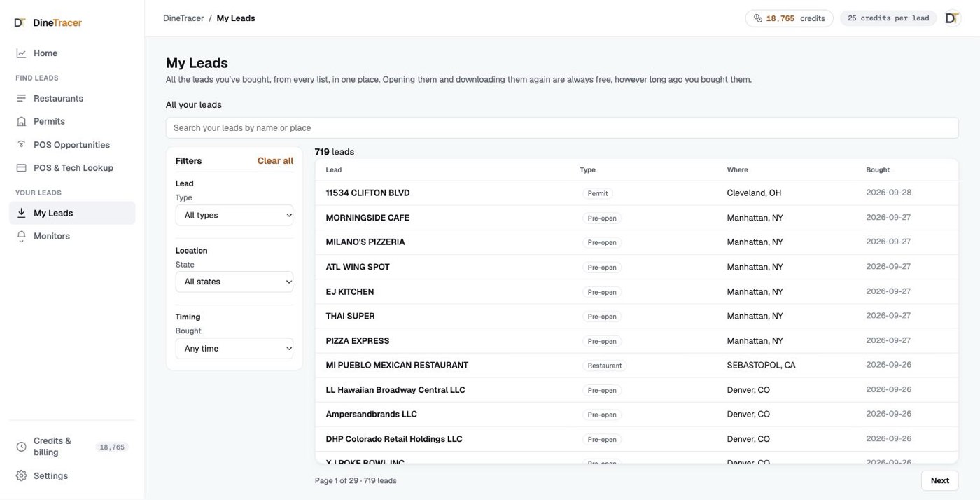980x500 pixels.
Task: Click the Restaurant type tag
Action: [x=605, y=366]
